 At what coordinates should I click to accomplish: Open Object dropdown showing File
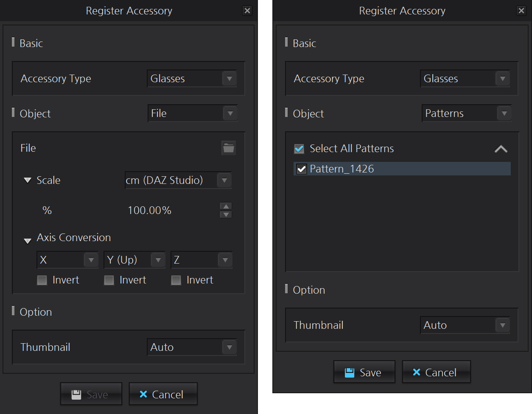pyautogui.click(x=193, y=113)
